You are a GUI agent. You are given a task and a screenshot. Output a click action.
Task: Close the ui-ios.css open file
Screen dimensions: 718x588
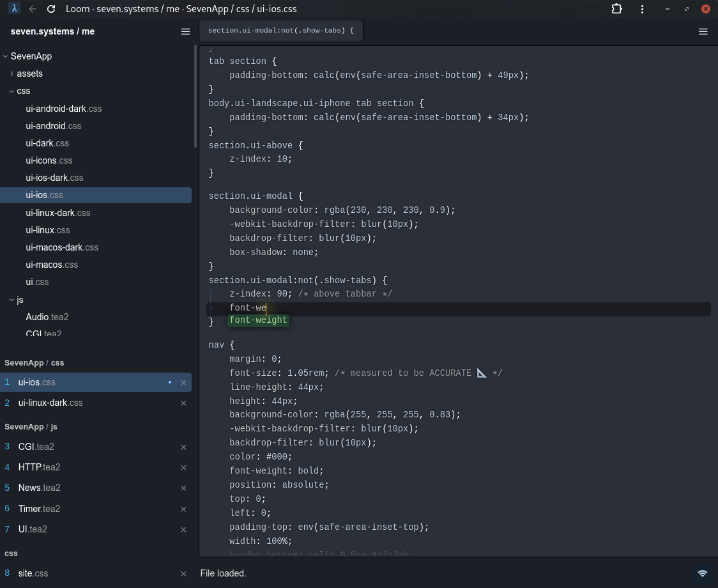[183, 383]
